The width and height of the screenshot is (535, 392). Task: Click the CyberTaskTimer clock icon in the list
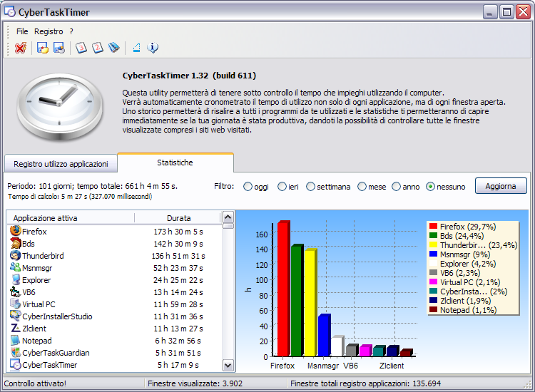(x=16, y=364)
